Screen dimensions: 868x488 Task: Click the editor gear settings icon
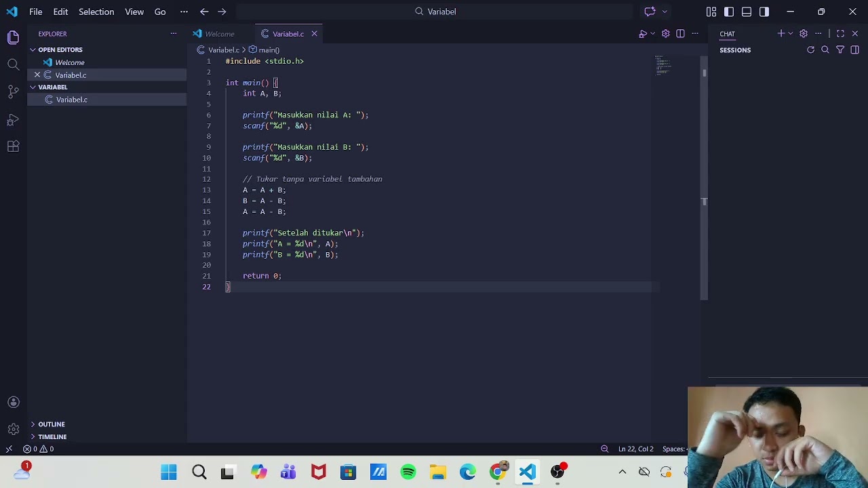[666, 34]
